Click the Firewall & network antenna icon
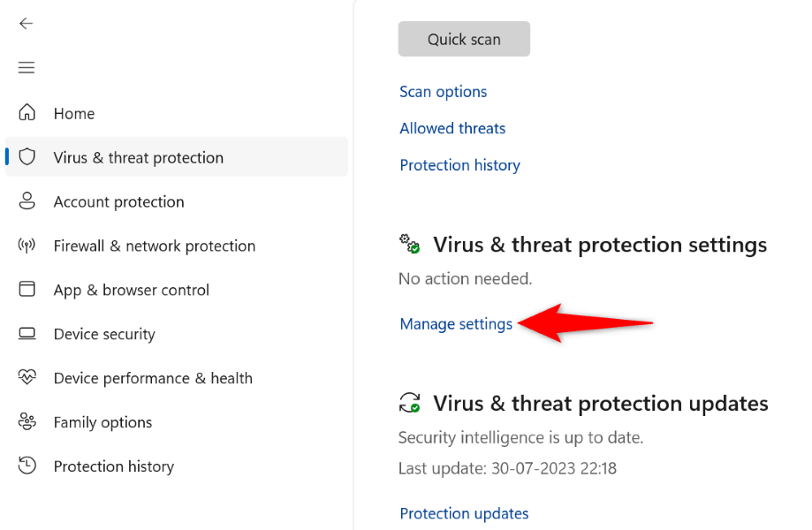Screen dimensions: 812x530 [x=27, y=246]
